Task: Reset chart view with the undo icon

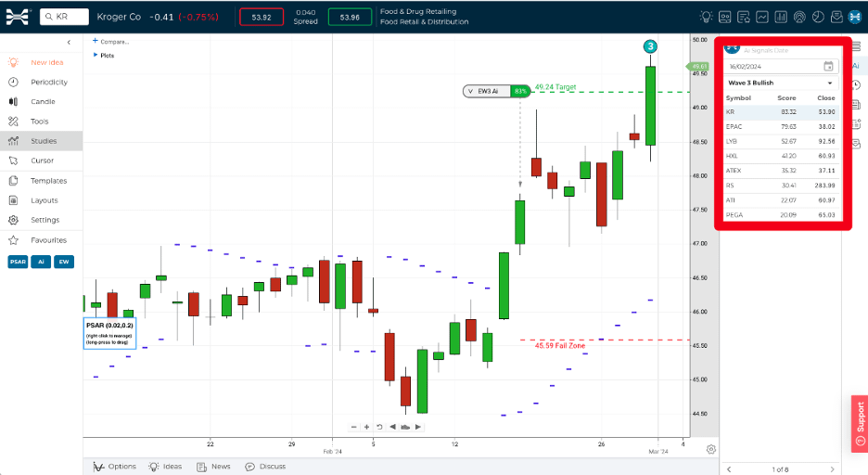Action: 379,427
